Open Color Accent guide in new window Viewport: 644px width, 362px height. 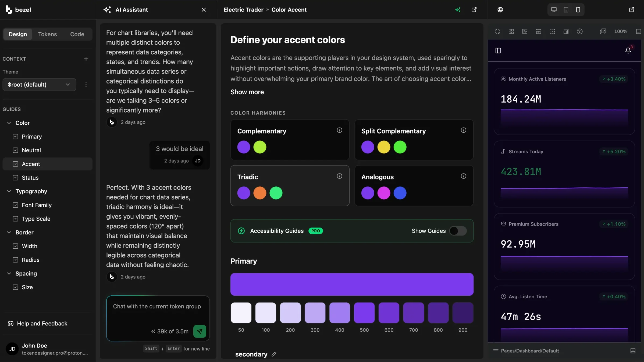tap(474, 10)
